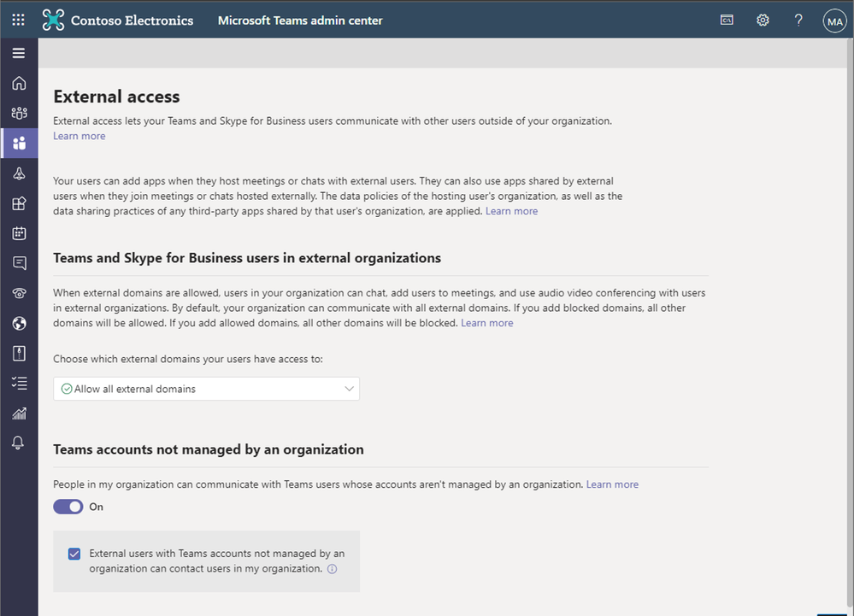Open the apps waffle launcher menu
This screenshot has height=616, width=854.
(x=17, y=19)
